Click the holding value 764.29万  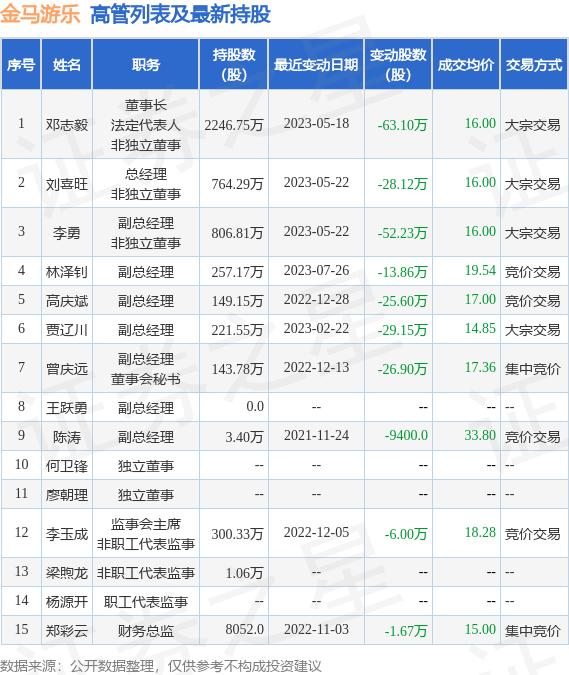[237, 184]
